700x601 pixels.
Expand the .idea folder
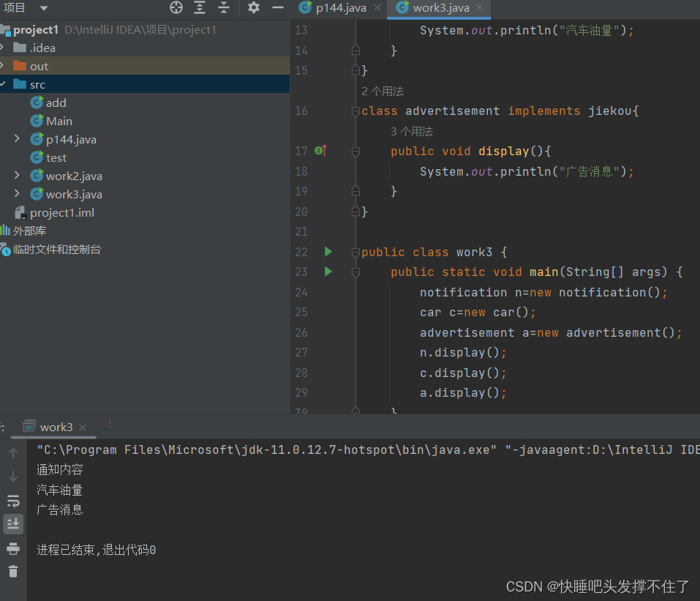[3, 48]
